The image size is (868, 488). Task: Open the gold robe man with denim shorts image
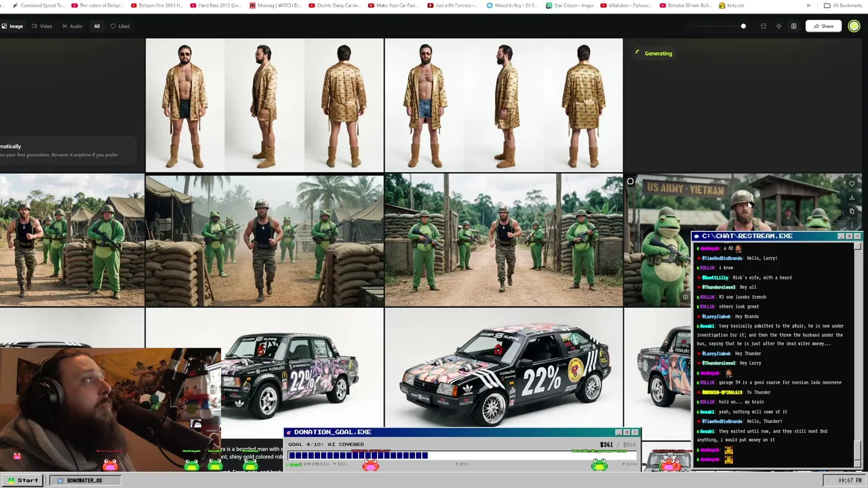[x=504, y=105]
